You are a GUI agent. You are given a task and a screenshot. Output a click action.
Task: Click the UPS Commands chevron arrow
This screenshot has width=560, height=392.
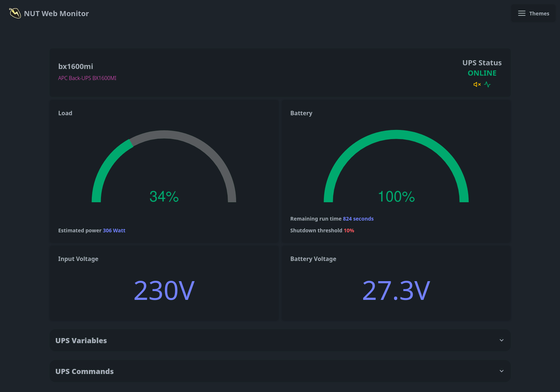click(x=502, y=371)
